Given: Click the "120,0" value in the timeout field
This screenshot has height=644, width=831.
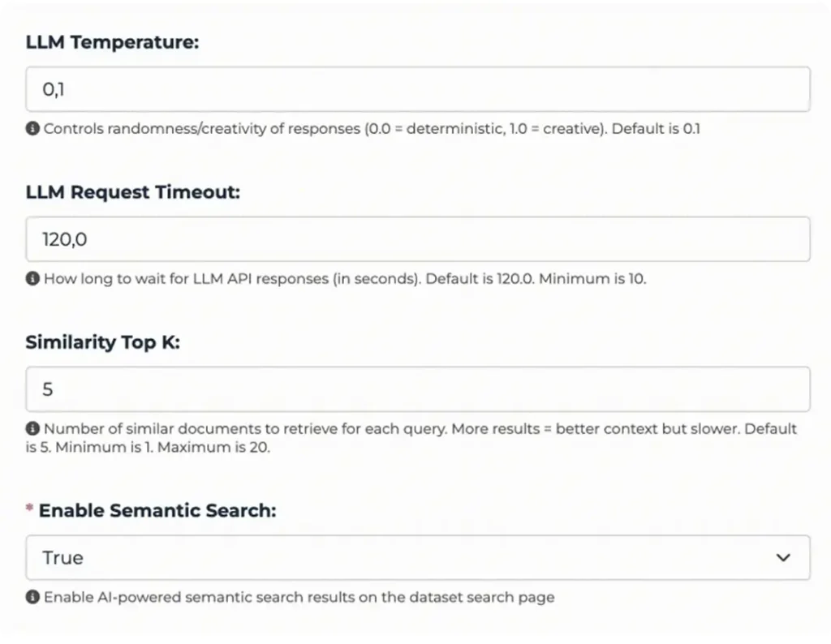Looking at the screenshot, I should pos(65,240).
